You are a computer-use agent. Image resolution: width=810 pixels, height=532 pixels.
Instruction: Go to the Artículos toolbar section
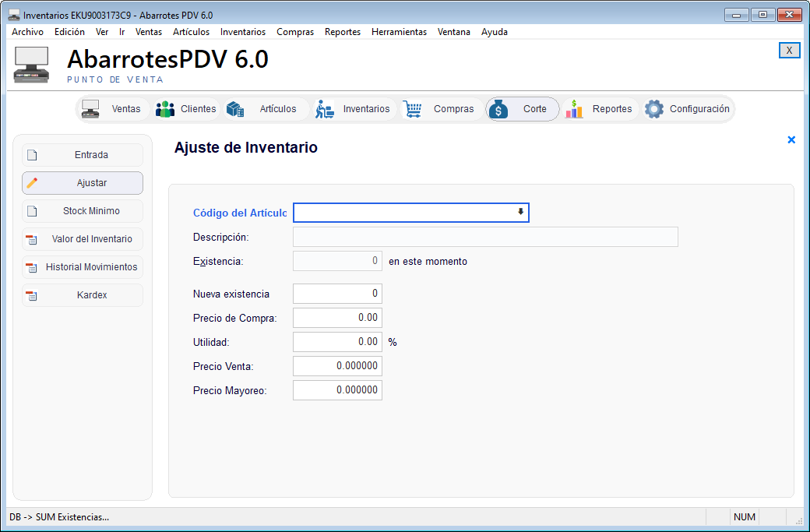pyautogui.click(x=266, y=109)
